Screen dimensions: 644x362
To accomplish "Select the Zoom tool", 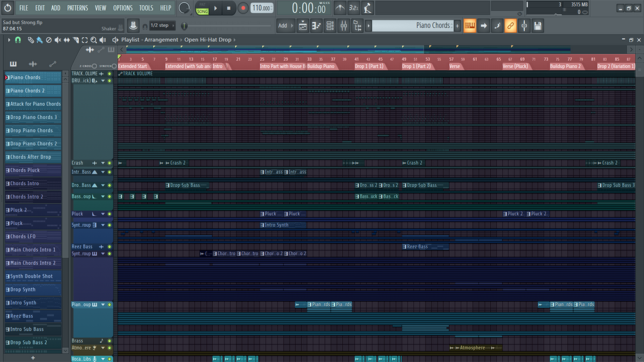I will [x=94, y=40].
